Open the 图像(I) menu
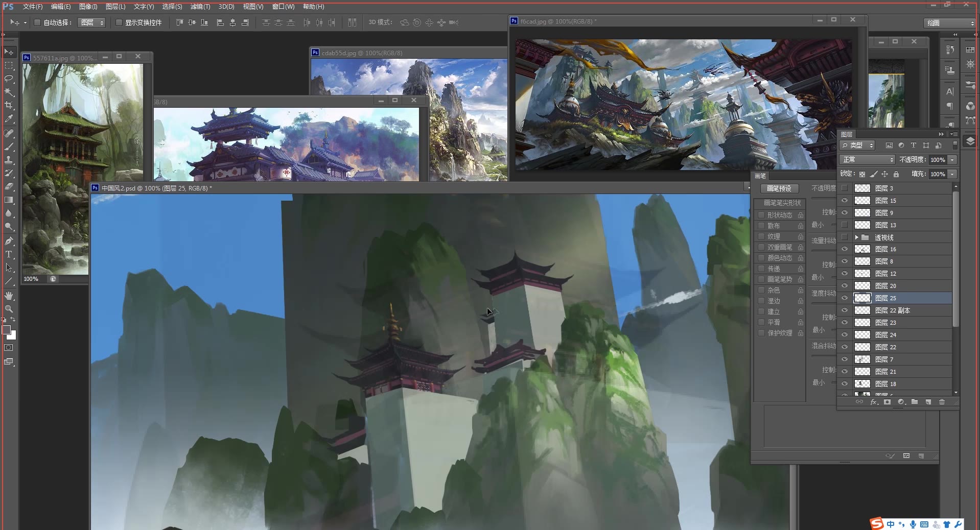980x530 pixels. 88,7
